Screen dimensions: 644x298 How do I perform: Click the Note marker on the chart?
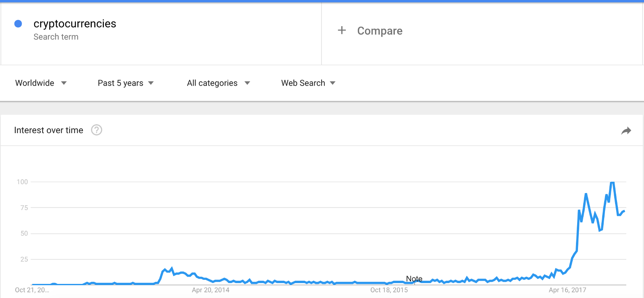tap(414, 279)
